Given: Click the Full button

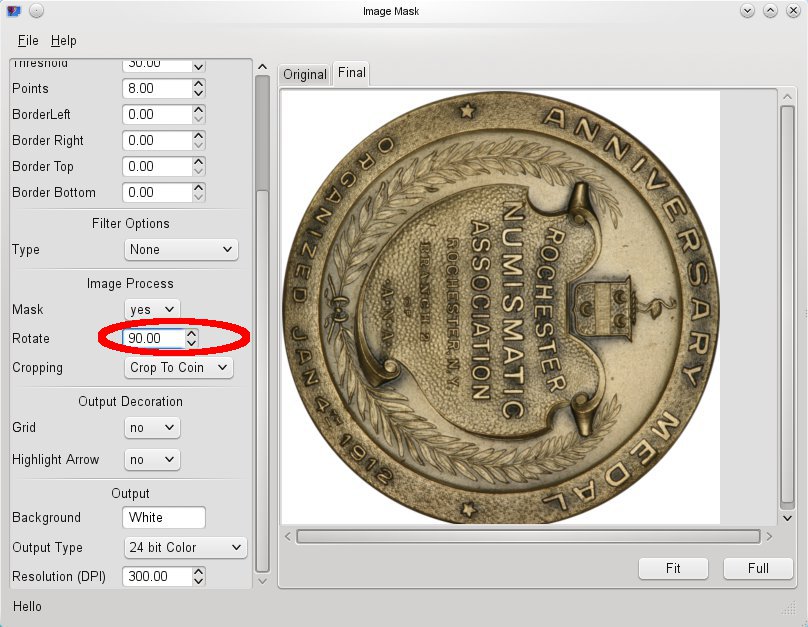Looking at the screenshot, I should (x=758, y=568).
